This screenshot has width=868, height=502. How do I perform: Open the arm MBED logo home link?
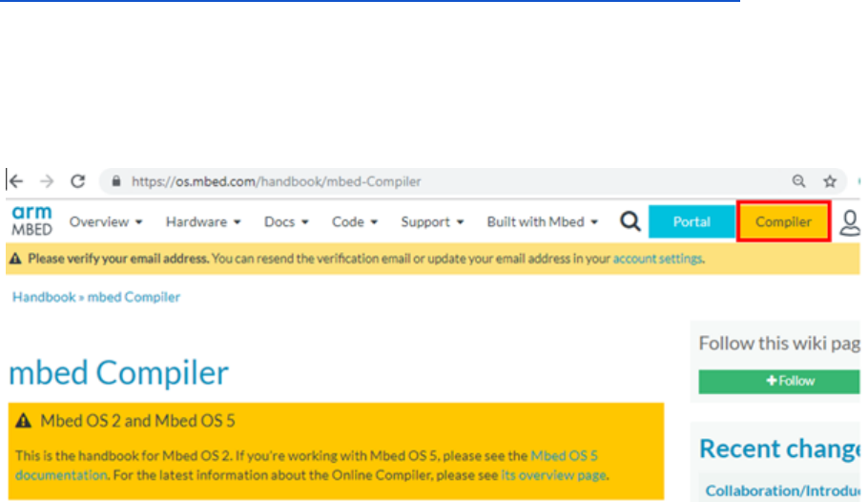(x=32, y=221)
